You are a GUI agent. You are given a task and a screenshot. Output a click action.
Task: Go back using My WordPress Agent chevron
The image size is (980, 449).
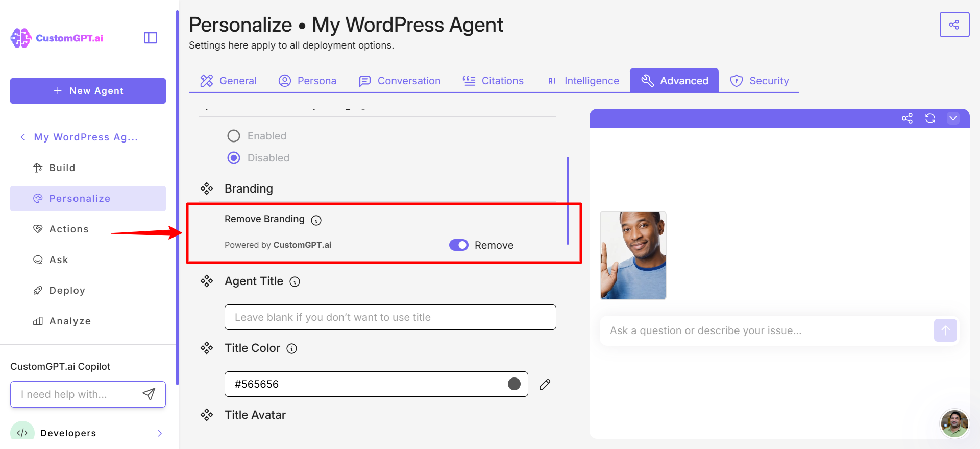(22, 137)
